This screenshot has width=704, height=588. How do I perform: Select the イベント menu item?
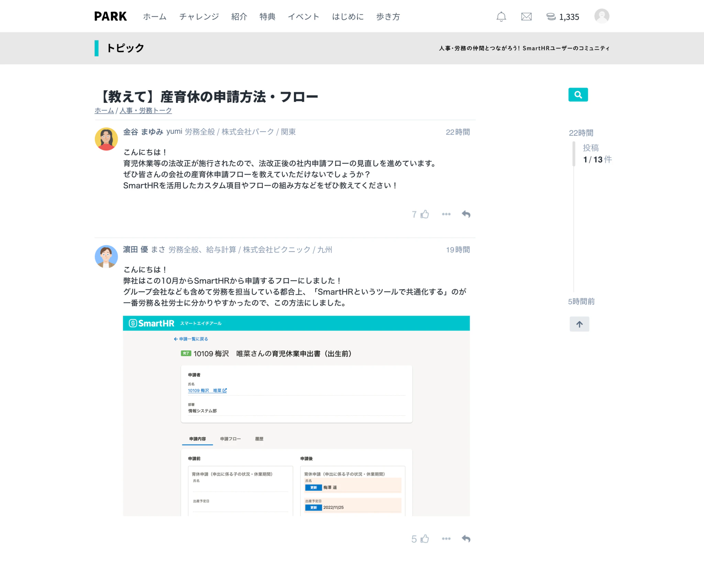[302, 16]
